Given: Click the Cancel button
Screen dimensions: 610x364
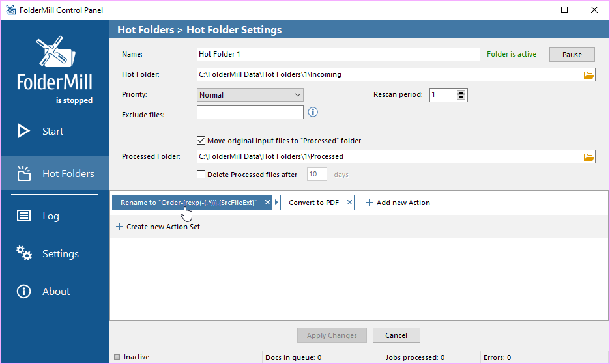Looking at the screenshot, I should pyautogui.click(x=396, y=335).
